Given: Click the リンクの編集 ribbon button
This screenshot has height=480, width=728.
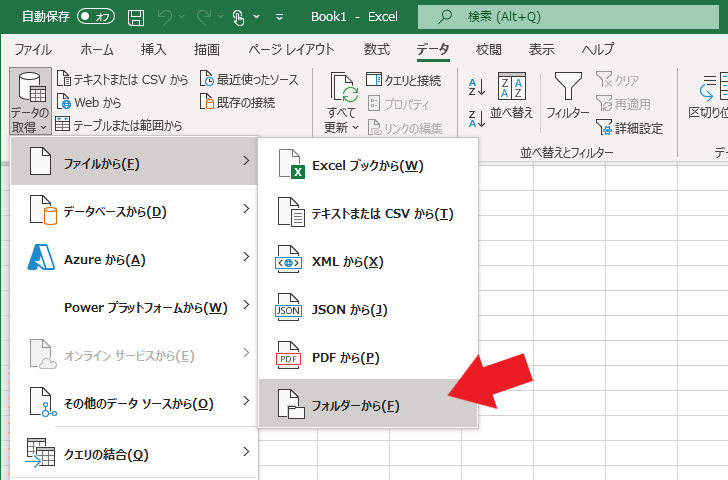Looking at the screenshot, I should pos(405,128).
